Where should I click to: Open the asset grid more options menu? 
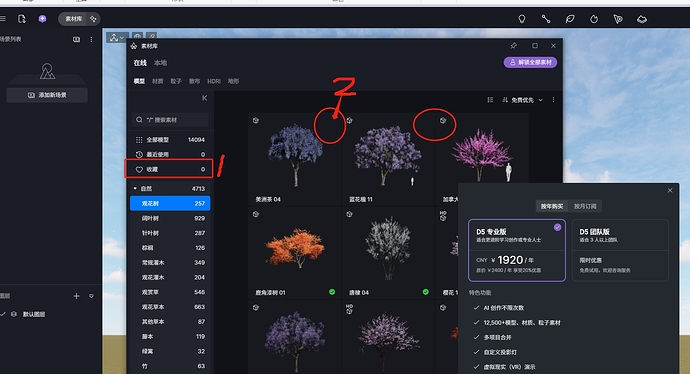pyautogui.click(x=553, y=100)
